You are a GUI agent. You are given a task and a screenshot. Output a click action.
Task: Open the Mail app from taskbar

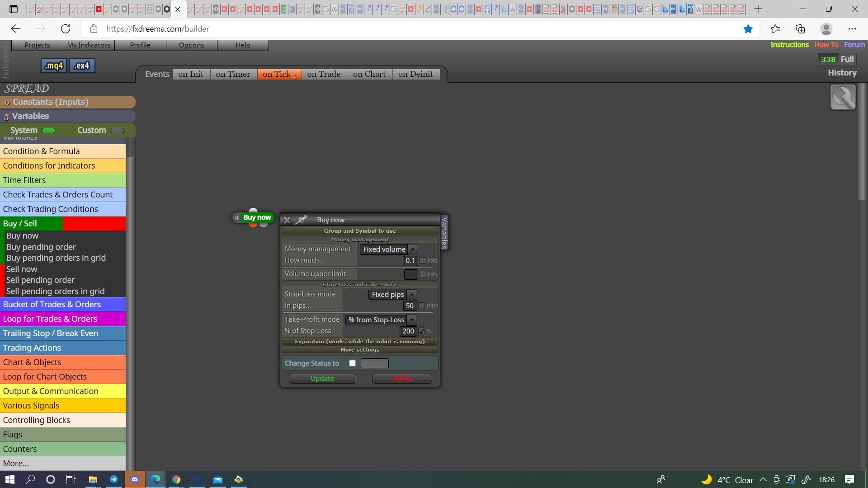[x=218, y=479]
